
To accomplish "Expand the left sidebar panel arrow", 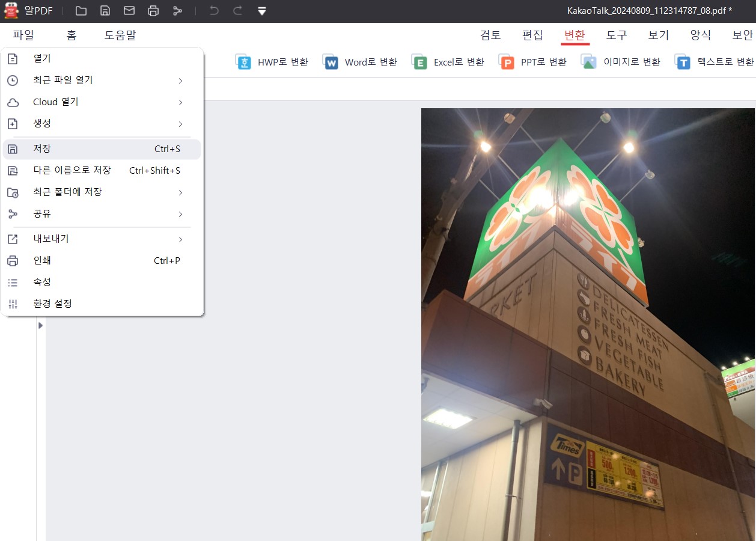I will [x=40, y=325].
